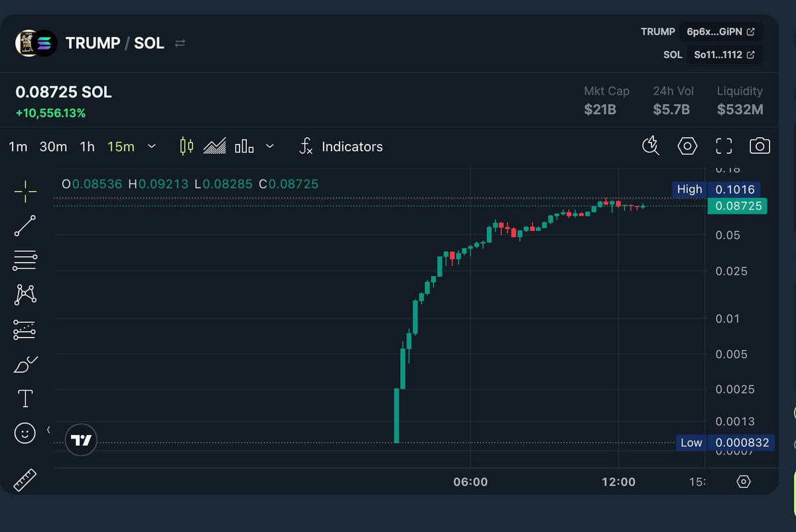796x532 pixels.
Task: Switch to the 30m timeframe
Action: [x=53, y=147]
